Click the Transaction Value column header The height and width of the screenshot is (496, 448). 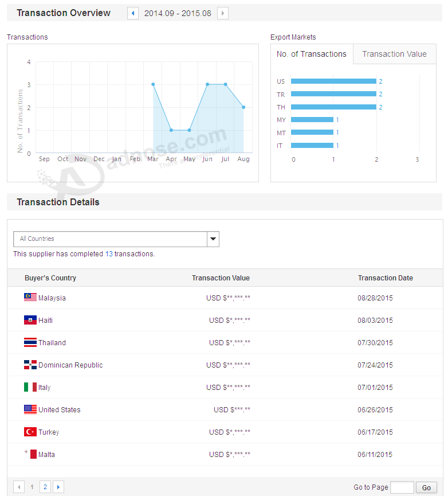tap(221, 278)
